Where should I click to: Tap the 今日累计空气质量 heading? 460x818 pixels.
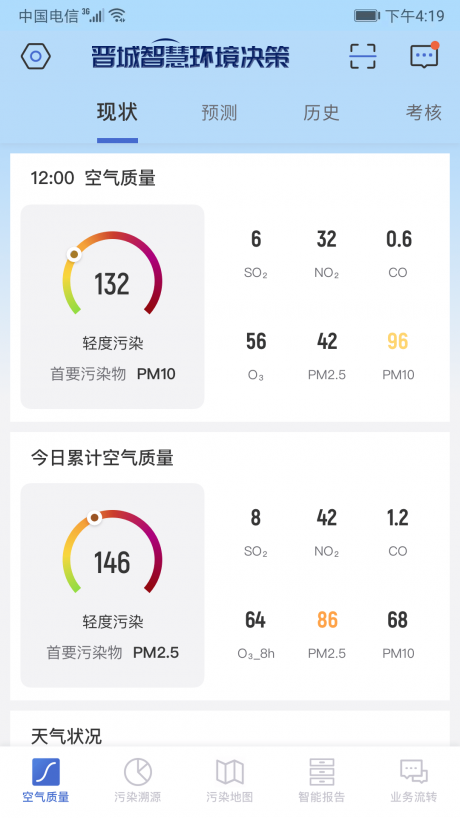102,458
